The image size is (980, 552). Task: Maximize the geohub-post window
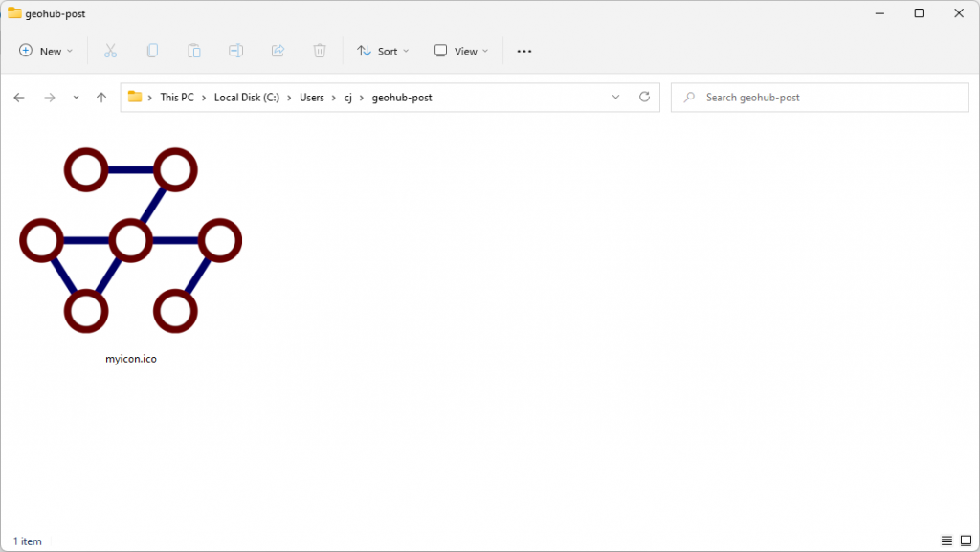pos(919,13)
